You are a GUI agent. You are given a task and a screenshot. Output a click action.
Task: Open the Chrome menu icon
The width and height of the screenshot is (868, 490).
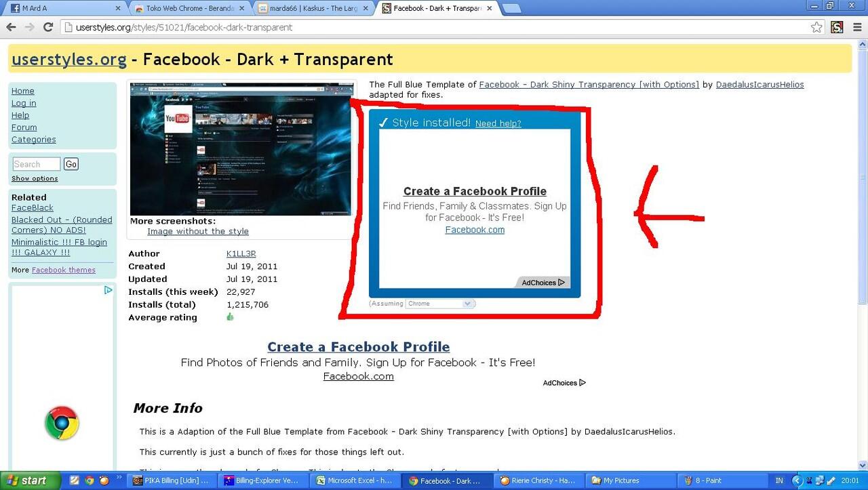pos(856,27)
